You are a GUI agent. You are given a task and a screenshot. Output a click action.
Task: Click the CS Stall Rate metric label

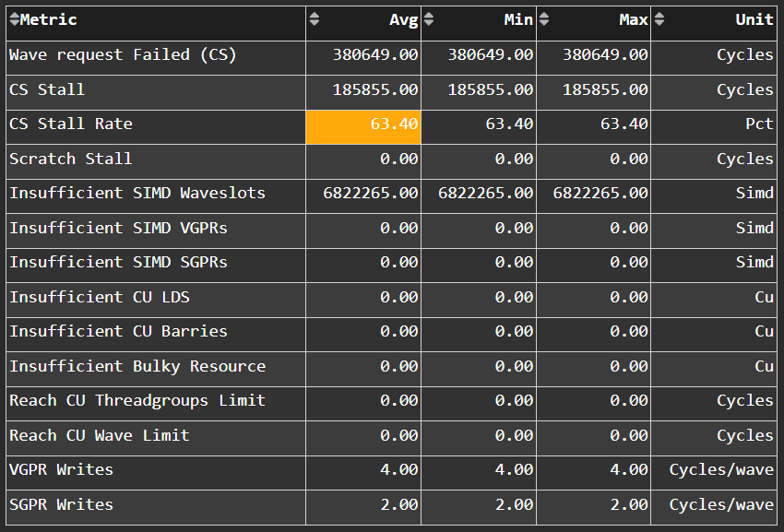[x=71, y=124]
